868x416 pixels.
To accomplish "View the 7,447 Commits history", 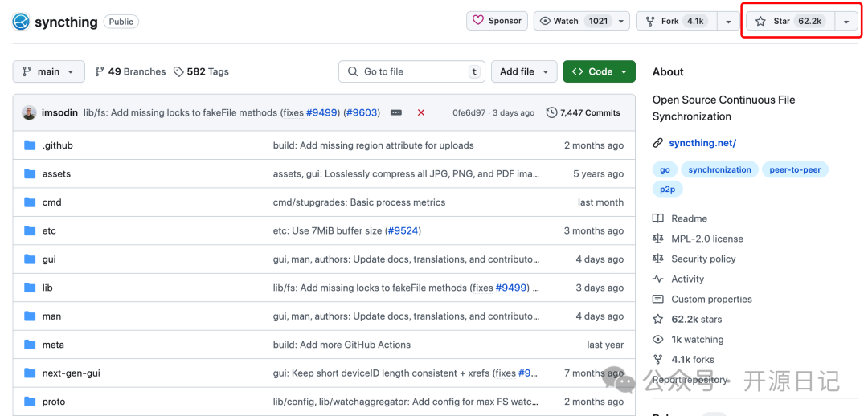I will tap(583, 113).
